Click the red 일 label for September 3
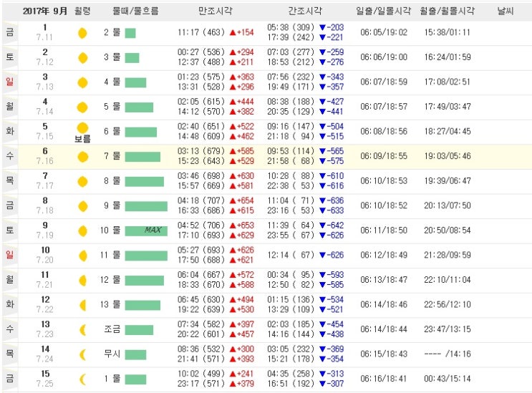532x393 pixels. [10, 82]
